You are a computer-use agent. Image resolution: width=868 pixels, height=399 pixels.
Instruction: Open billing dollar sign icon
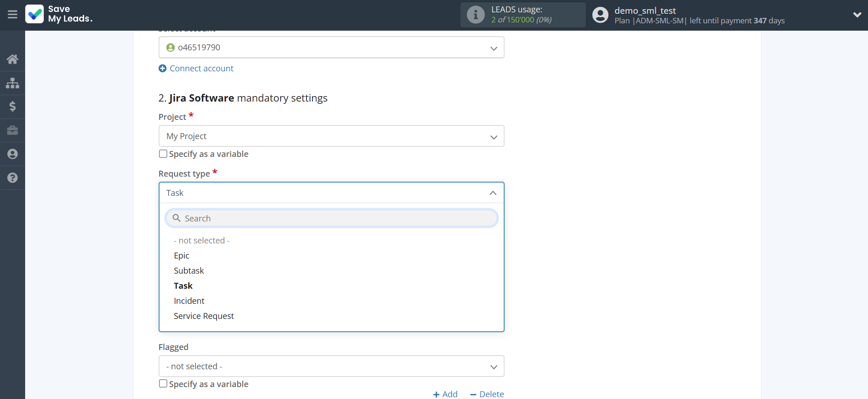[x=12, y=107]
